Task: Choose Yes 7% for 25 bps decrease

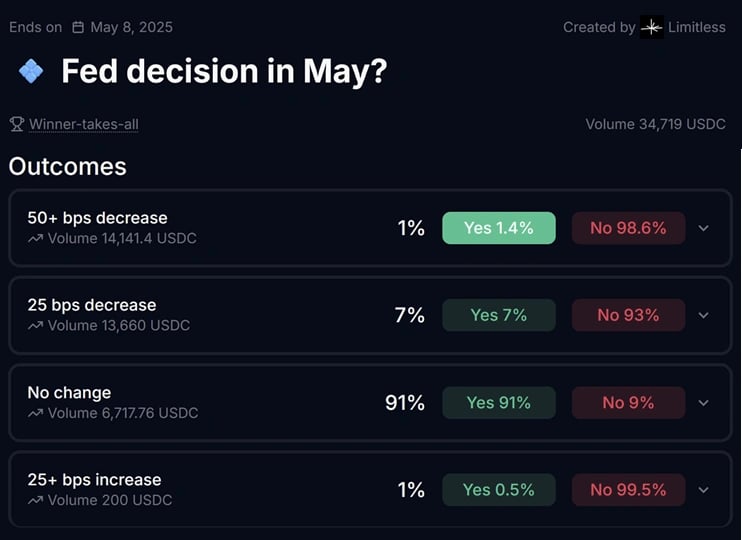Action: 499,315
